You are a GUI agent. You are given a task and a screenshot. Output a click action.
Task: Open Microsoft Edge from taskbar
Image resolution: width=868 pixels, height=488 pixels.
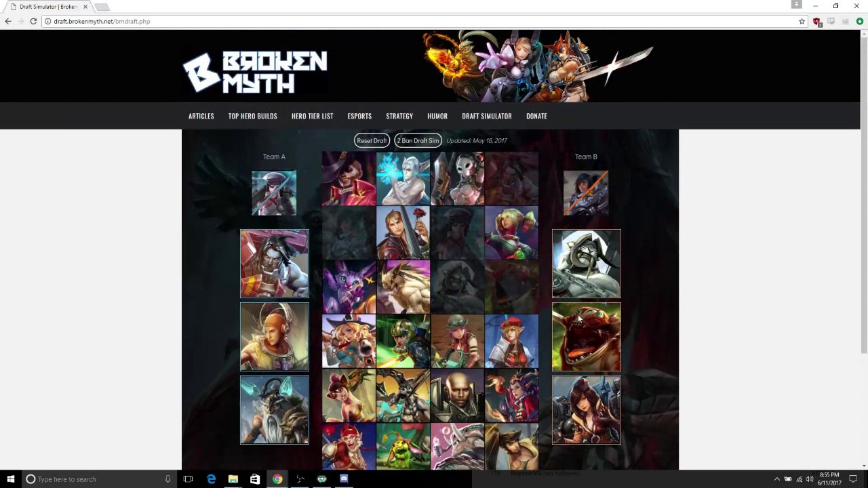[211, 479]
